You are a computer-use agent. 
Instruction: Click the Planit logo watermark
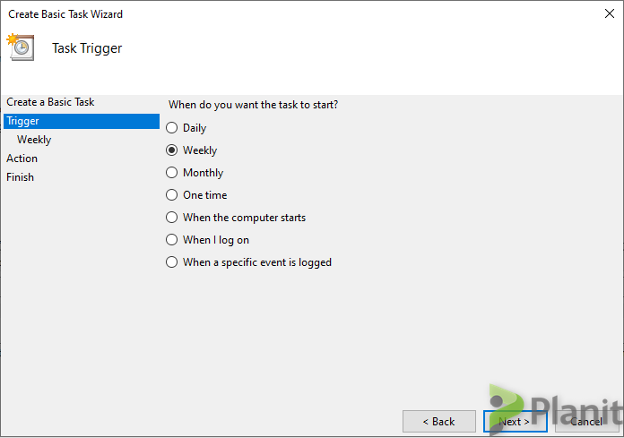(x=556, y=409)
